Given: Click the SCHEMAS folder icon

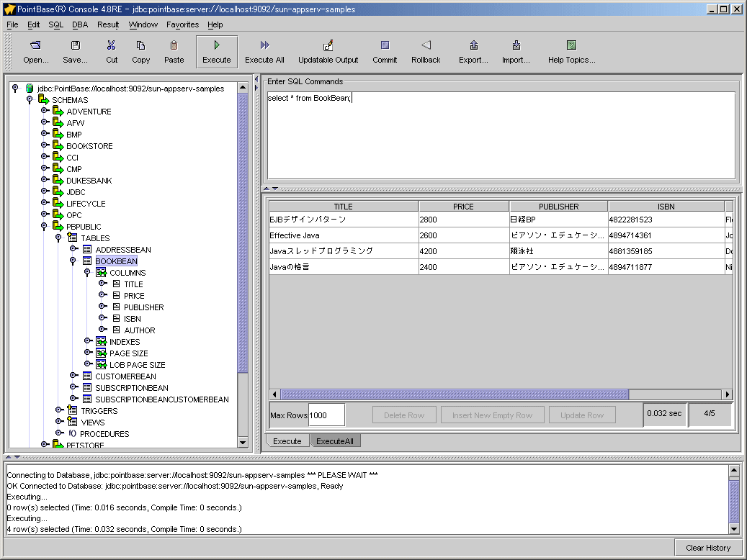Looking at the screenshot, I should 44,99.
